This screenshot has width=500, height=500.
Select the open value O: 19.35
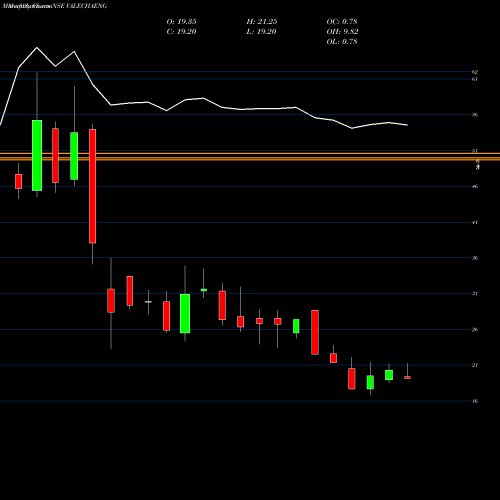181,22
